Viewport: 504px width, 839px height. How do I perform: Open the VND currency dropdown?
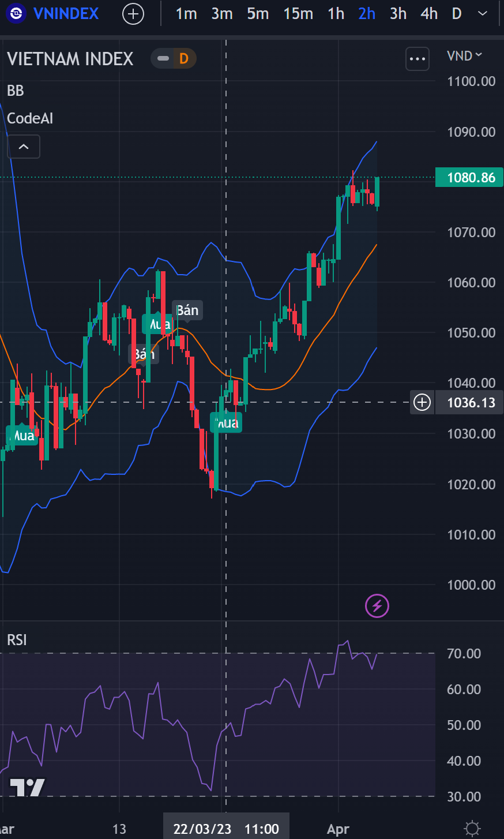(464, 56)
